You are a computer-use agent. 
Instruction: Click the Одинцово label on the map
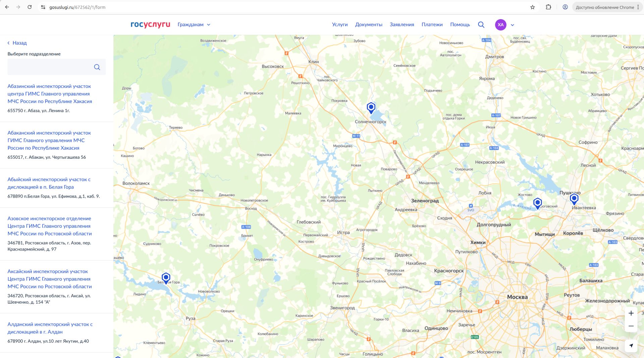(x=436, y=328)
